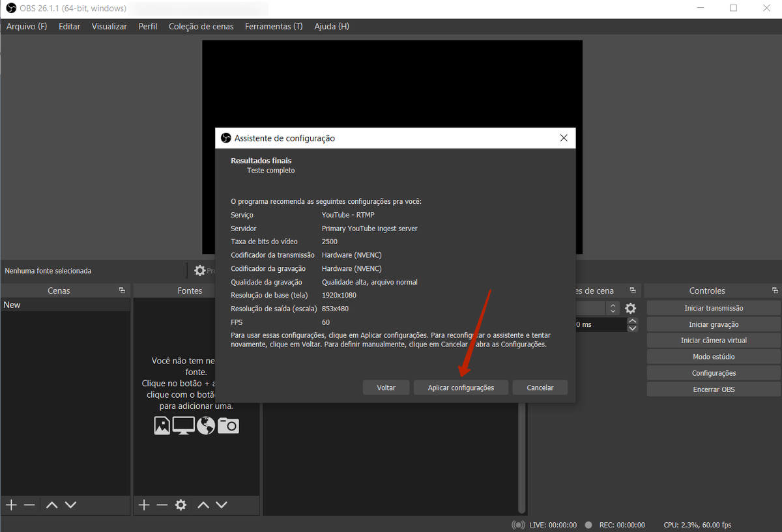The image size is (782, 532).
Task: Open scene transition settings gear
Action: coord(630,308)
